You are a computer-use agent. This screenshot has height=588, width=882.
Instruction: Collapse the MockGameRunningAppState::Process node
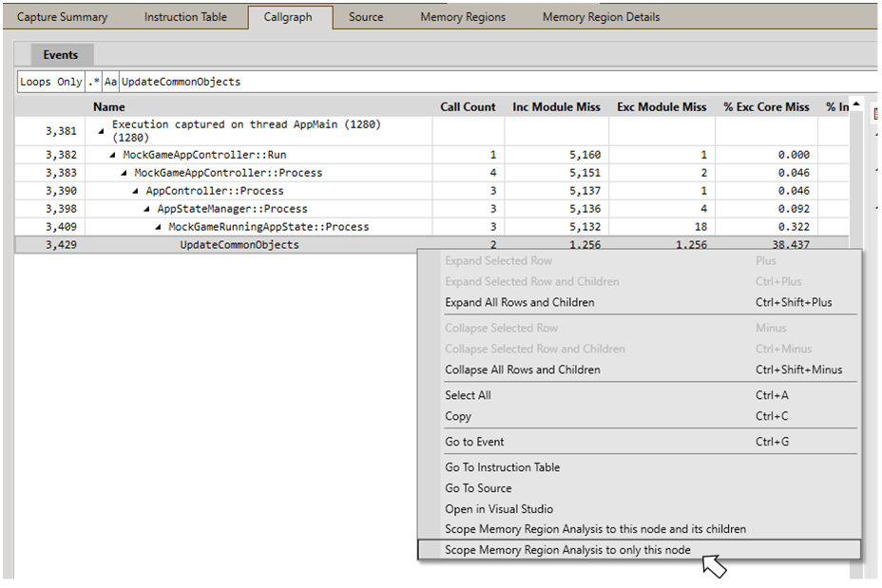point(158,226)
